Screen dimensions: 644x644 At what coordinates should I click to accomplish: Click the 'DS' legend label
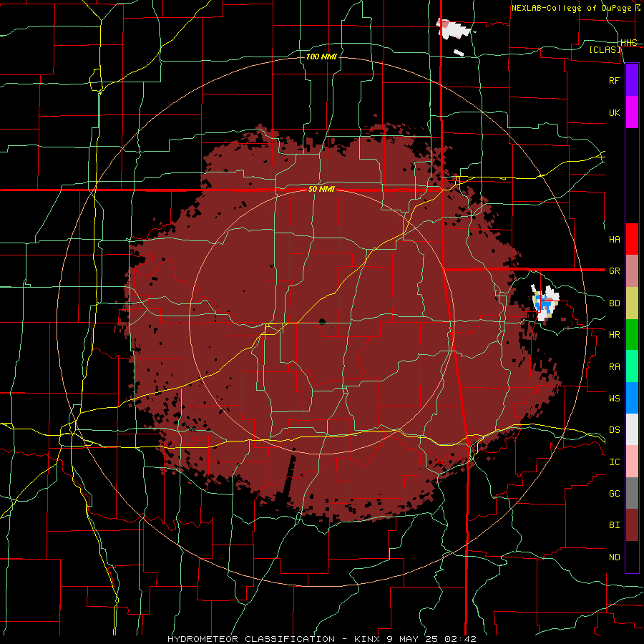click(614, 430)
